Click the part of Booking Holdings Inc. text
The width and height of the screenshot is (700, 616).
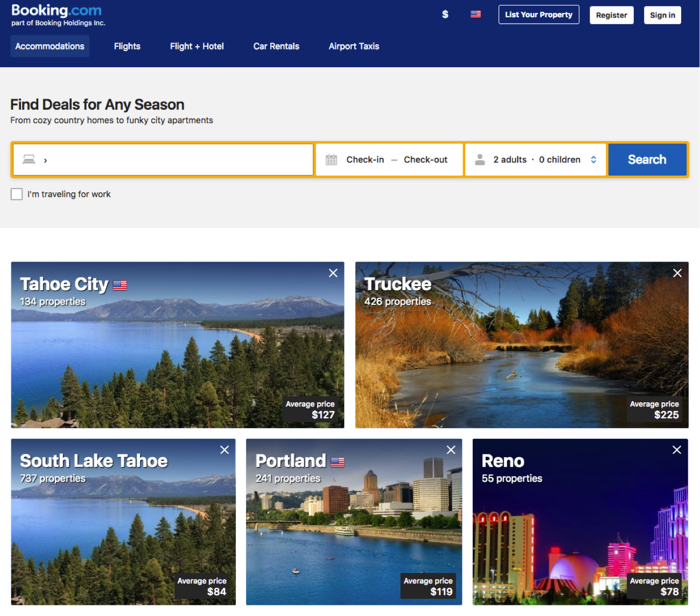pos(58,23)
